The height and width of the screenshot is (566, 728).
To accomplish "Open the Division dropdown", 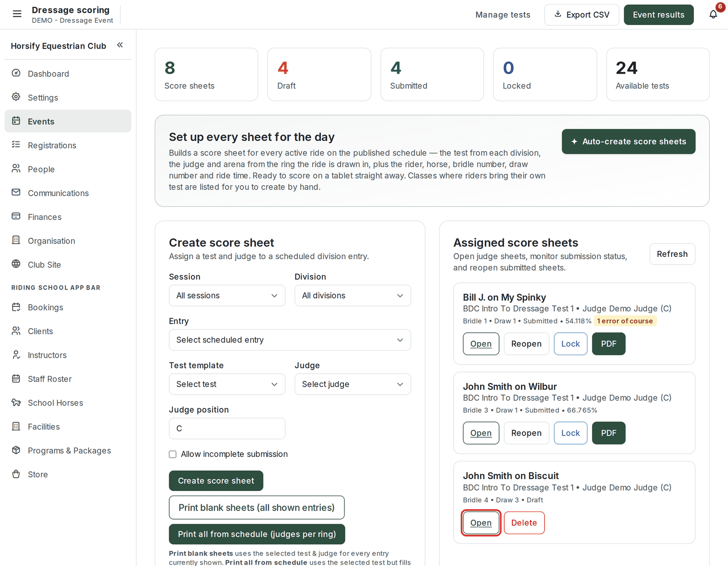I will [x=353, y=296].
